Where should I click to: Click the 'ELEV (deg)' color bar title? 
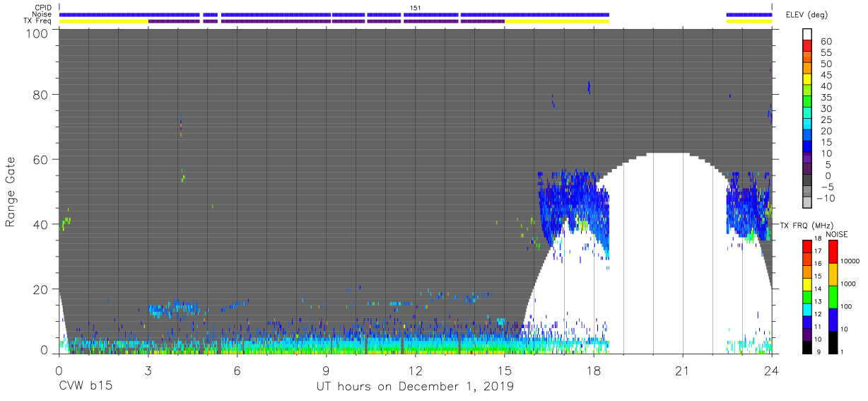(807, 15)
